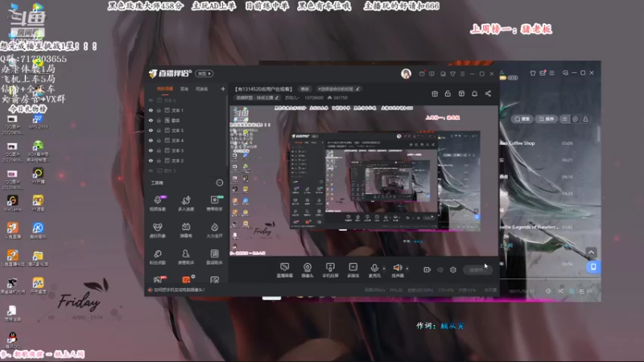The width and height of the screenshot is (644, 362).
Task: Add the 多媒体 media source
Action: coord(353,270)
